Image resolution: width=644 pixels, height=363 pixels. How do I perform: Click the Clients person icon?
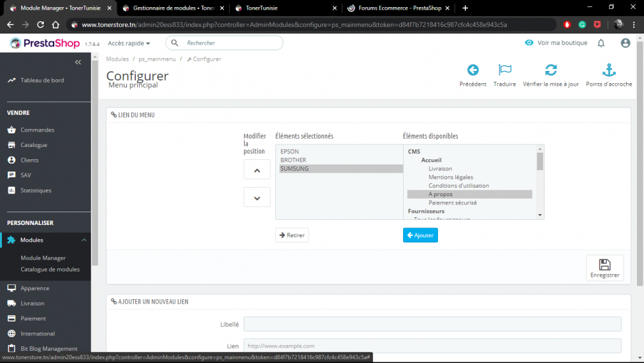[x=12, y=160]
